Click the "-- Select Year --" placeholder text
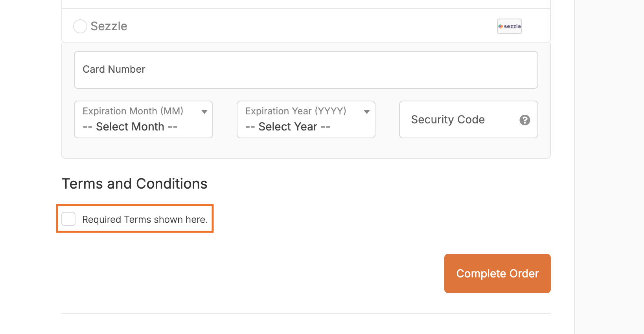This screenshot has height=334, width=644. pyautogui.click(x=288, y=127)
